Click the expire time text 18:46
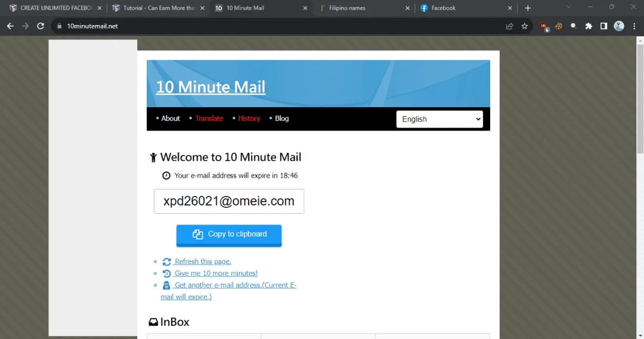 click(x=289, y=176)
